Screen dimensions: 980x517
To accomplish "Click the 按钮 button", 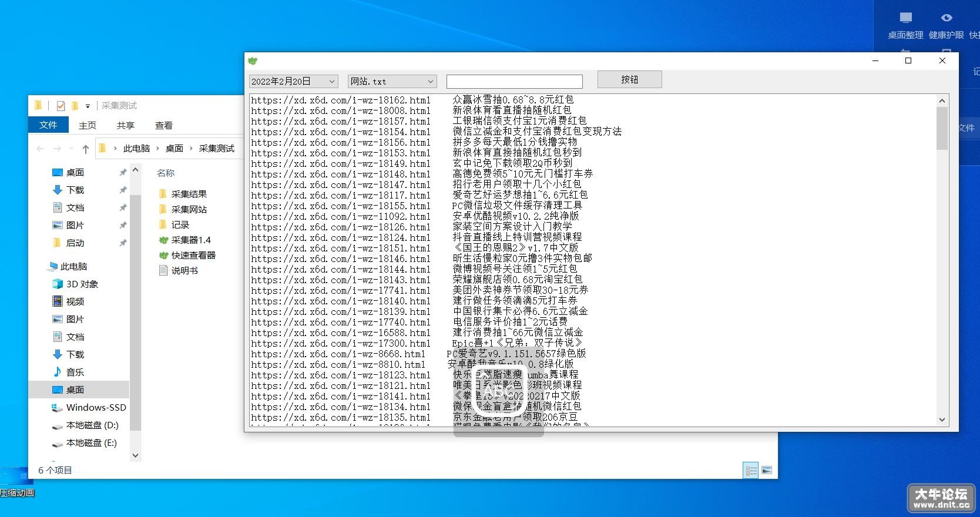I will pyautogui.click(x=629, y=79).
